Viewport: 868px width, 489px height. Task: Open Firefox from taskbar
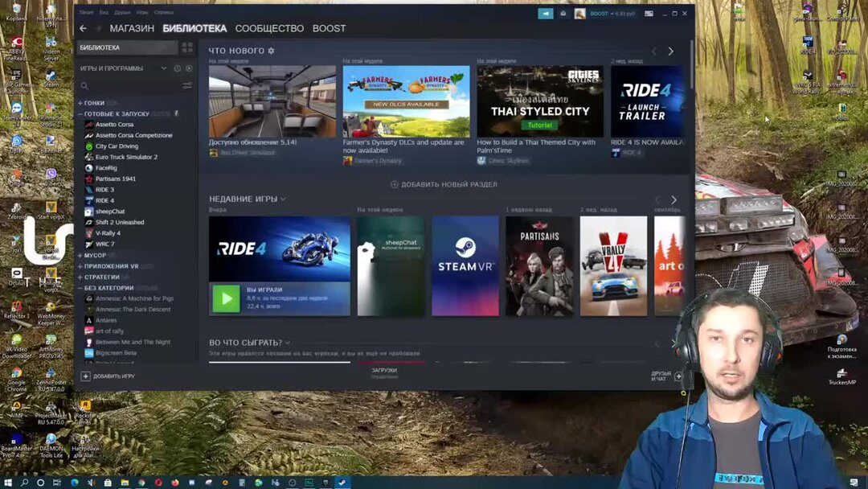pyautogui.click(x=175, y=483)
